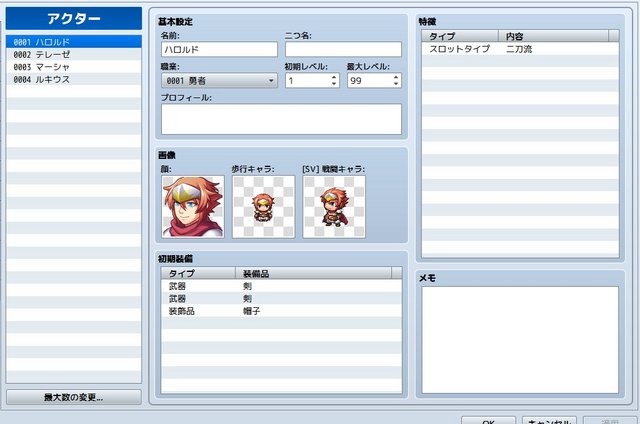Decrease 最大レベル with down arrow
640x424 pixels.
[396, 84]
